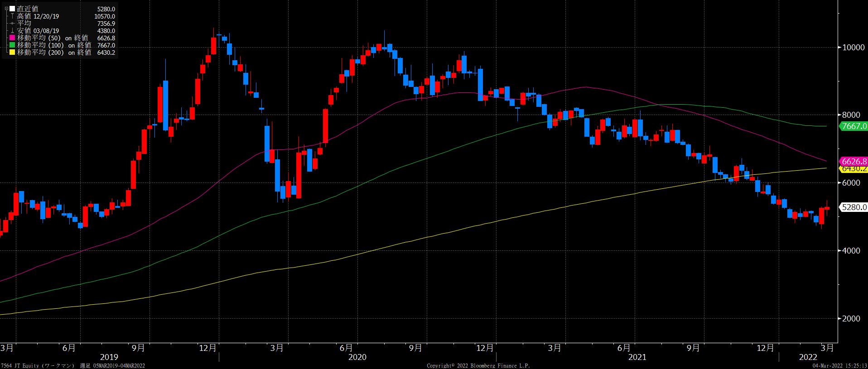Click the magenta 50-period moving average swatch

point(12,38)
